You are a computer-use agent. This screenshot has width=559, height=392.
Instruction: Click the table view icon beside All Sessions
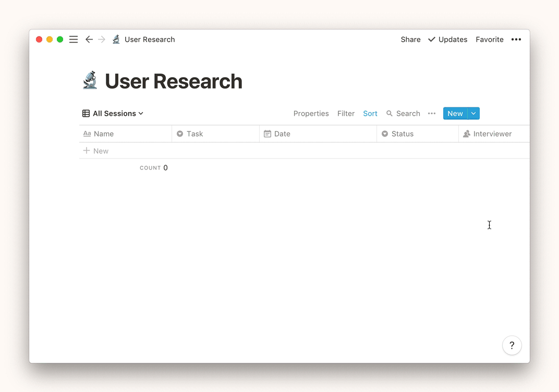[86, 114]
